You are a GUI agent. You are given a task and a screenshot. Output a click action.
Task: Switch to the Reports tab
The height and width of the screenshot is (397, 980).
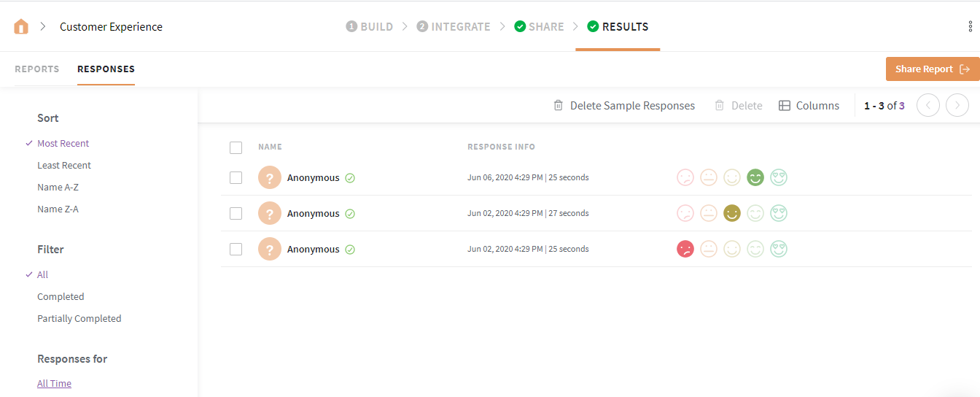[x=36, y=69]
